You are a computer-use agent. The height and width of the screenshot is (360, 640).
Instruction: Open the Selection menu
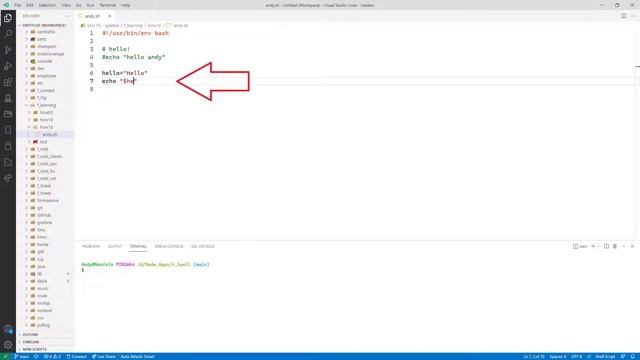coord(47,5)
